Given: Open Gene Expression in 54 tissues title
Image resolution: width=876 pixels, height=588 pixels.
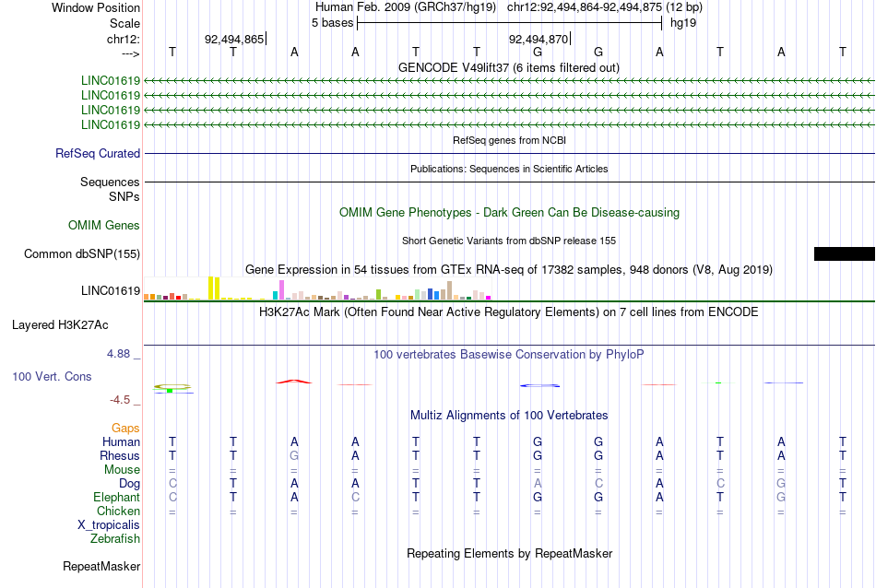Looking at the screenshot, I should click(x=509, y=270).
